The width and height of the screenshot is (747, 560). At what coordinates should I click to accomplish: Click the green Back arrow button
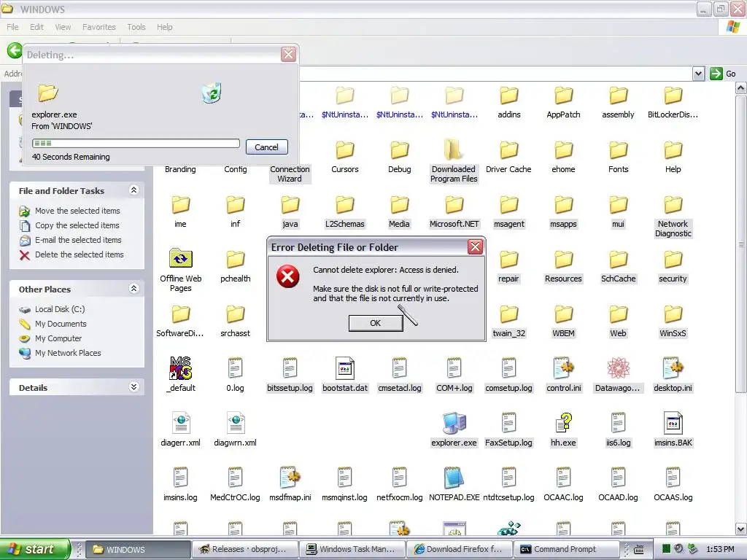click(15, 50)
